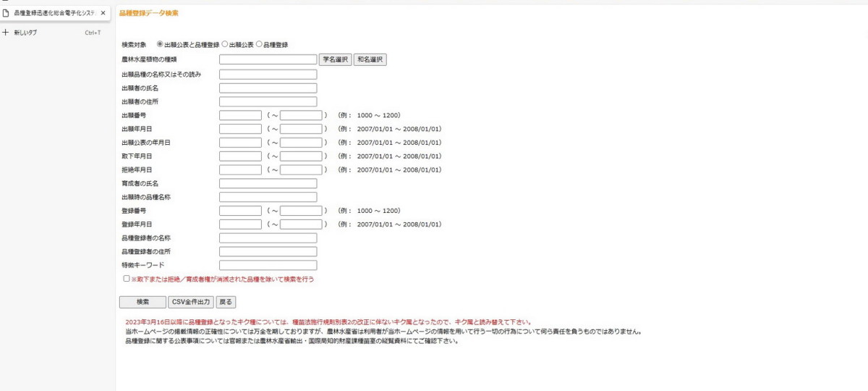
Task: Focus the 特徴キーワード input field
Action: point(268,265)
